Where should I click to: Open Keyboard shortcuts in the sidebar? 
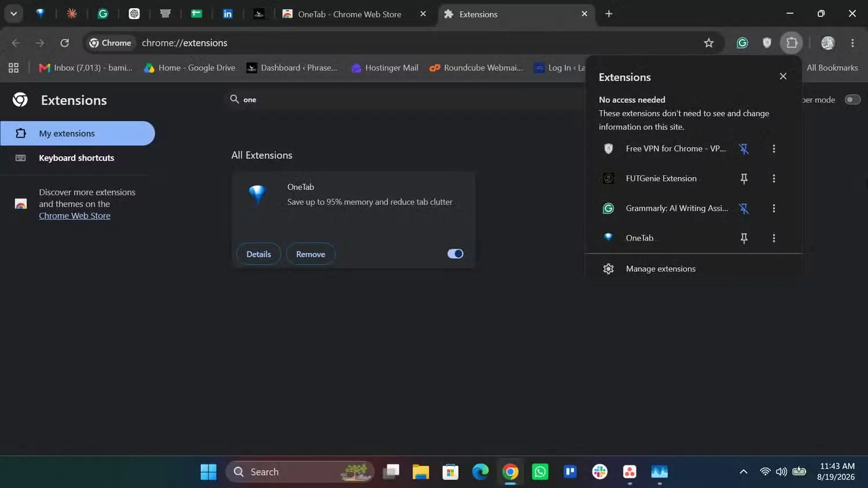(78, 158)
